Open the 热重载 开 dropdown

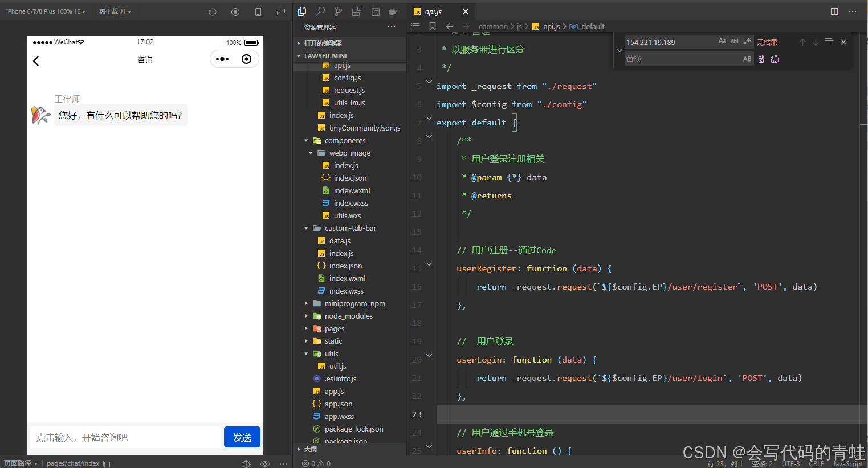(x=115, y=11)
